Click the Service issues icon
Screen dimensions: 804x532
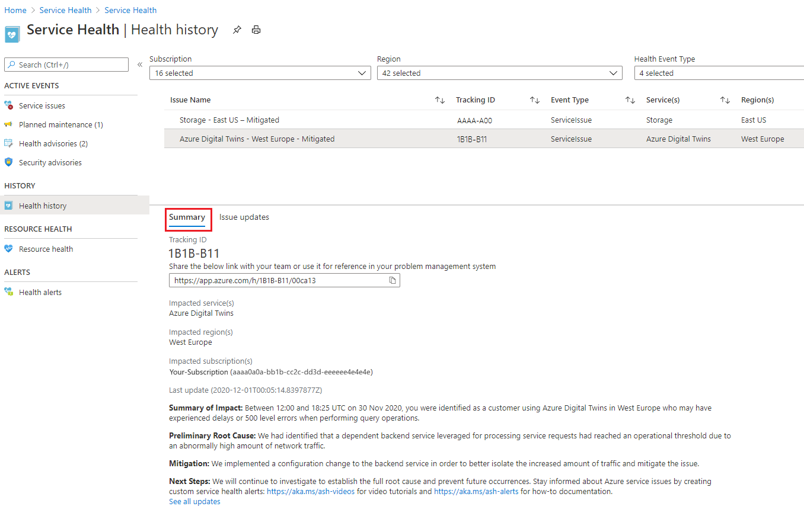point(9,105)
